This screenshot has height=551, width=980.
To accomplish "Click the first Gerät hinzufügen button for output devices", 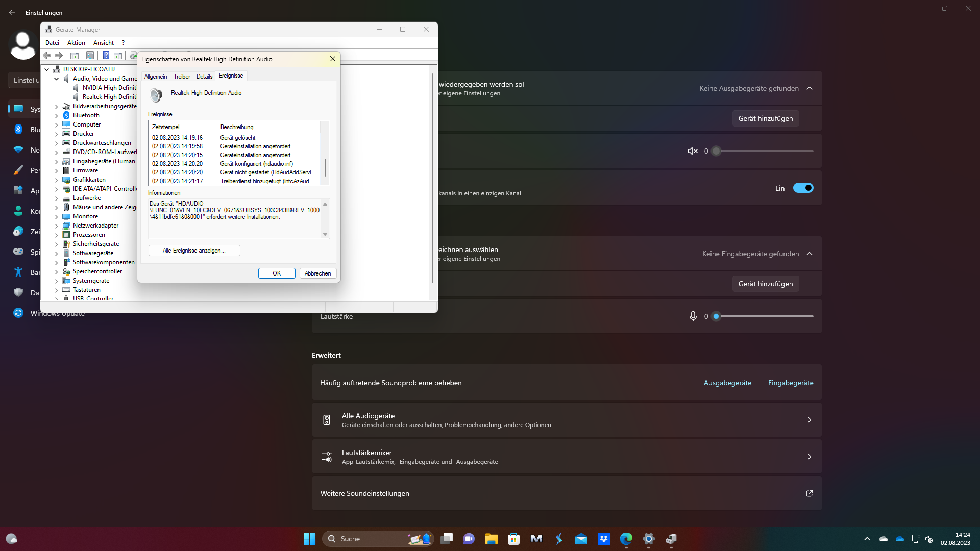I will point(765,118).
